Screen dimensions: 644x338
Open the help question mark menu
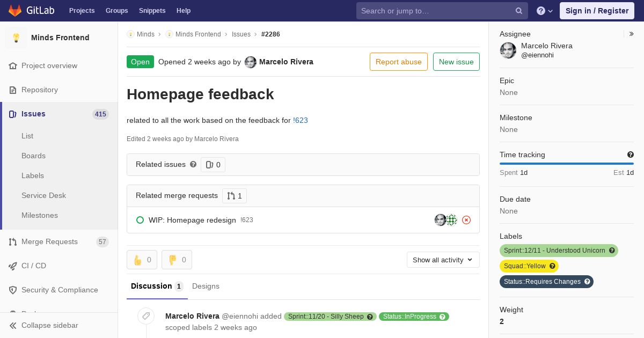point(545,11)
